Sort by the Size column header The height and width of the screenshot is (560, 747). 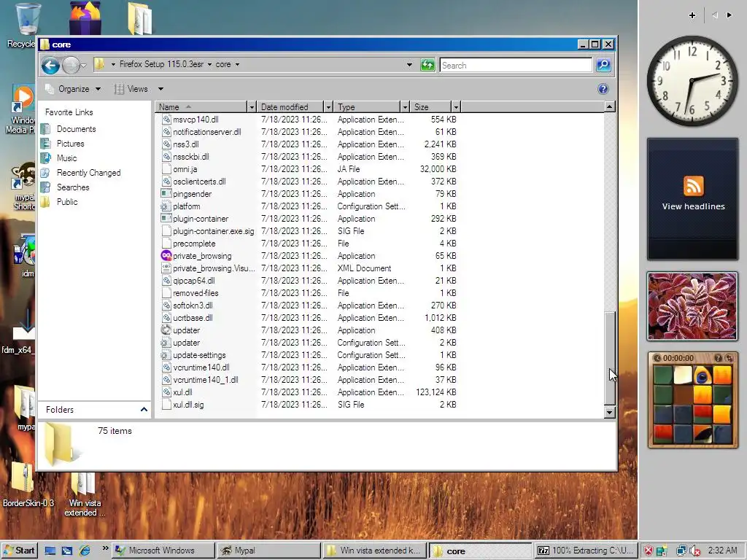(431, 107)
